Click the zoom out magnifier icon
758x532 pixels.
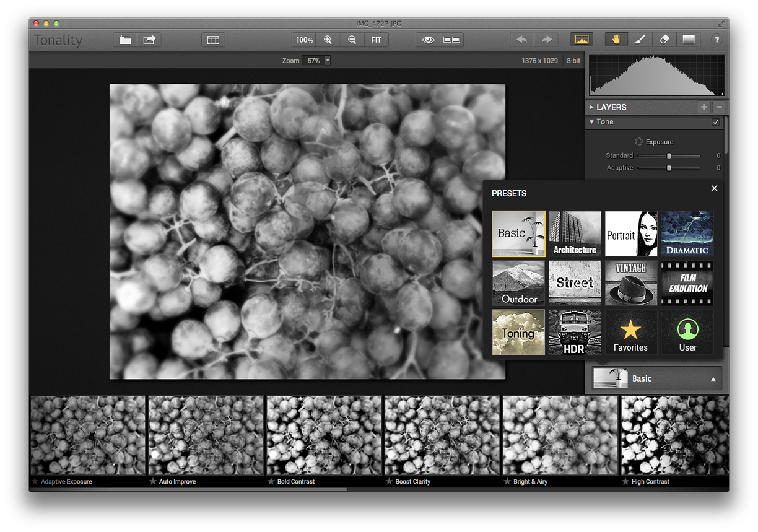(x=352, y=40)
